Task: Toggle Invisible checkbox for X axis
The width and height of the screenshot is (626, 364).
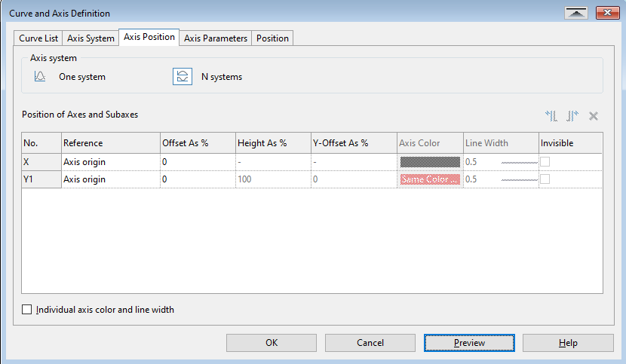Action: coord(545,161)
